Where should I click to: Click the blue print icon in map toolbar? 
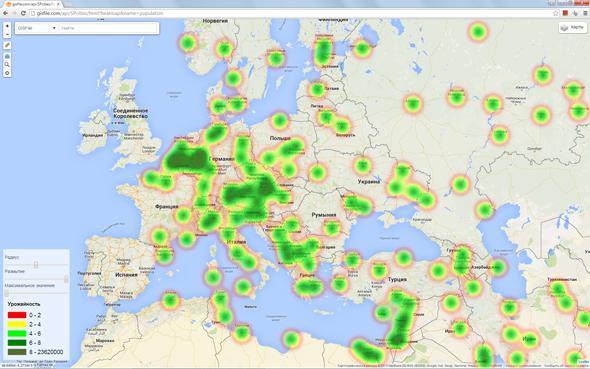pyautogui.click(x=7, y=56)
